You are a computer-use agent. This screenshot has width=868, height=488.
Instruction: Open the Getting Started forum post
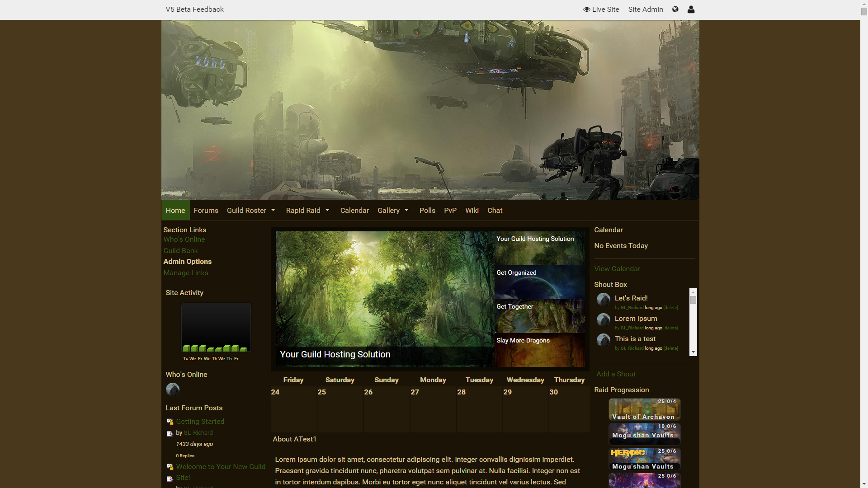click(200, 421)
